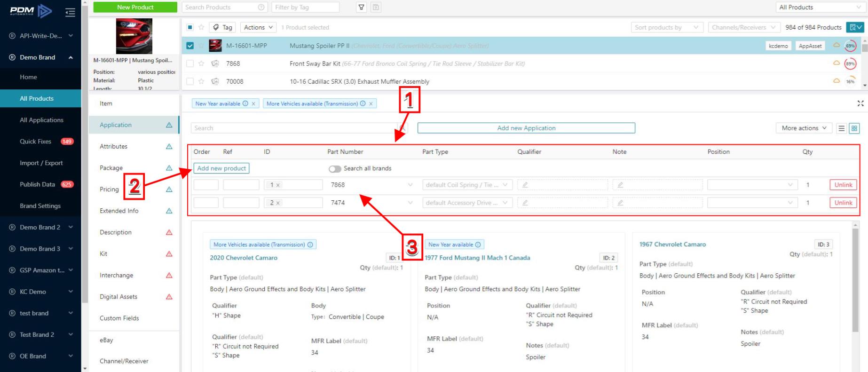This screenshot has width=868, height=372.
Task: Star the M-16601-MPP product row
Action: (201, 46)
